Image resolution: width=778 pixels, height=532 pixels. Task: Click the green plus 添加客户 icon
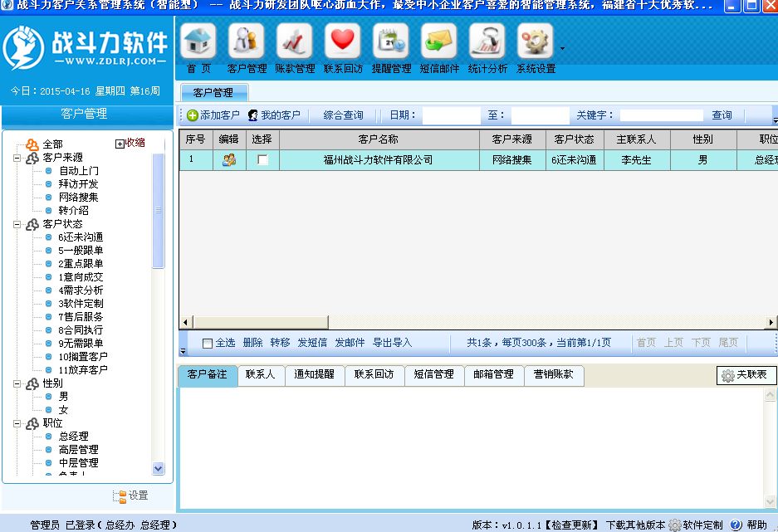(193, 115)
